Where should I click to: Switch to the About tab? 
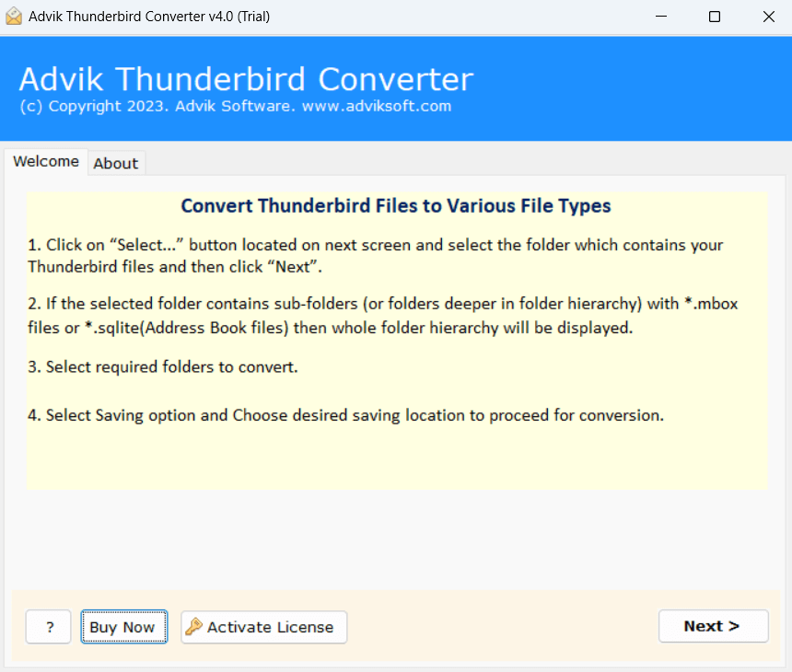coord(116,163)
